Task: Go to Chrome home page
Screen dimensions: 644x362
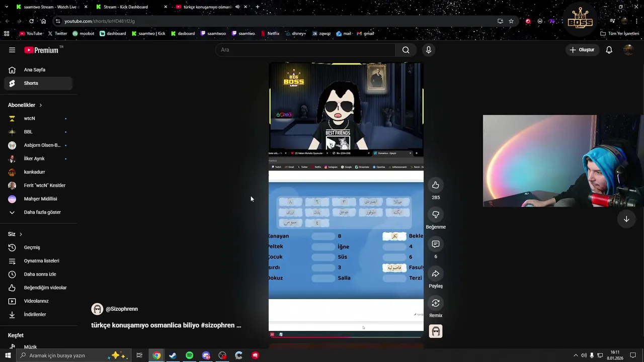Action: (x=43, y=21)
